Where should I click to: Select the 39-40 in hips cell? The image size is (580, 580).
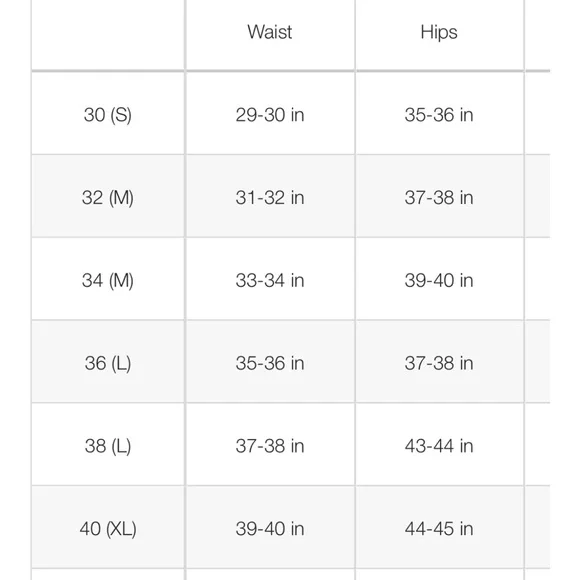tap(439, 280)
